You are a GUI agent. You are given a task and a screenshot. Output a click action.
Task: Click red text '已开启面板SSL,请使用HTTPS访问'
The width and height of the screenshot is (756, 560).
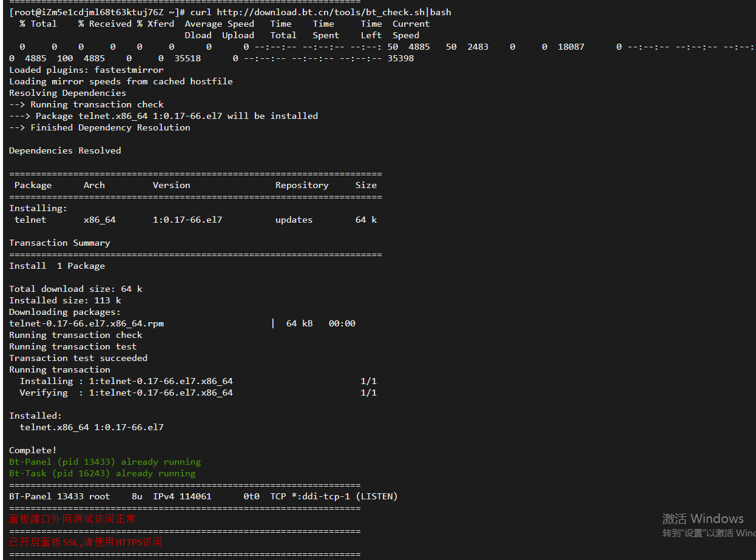click(x=86, y=542)
